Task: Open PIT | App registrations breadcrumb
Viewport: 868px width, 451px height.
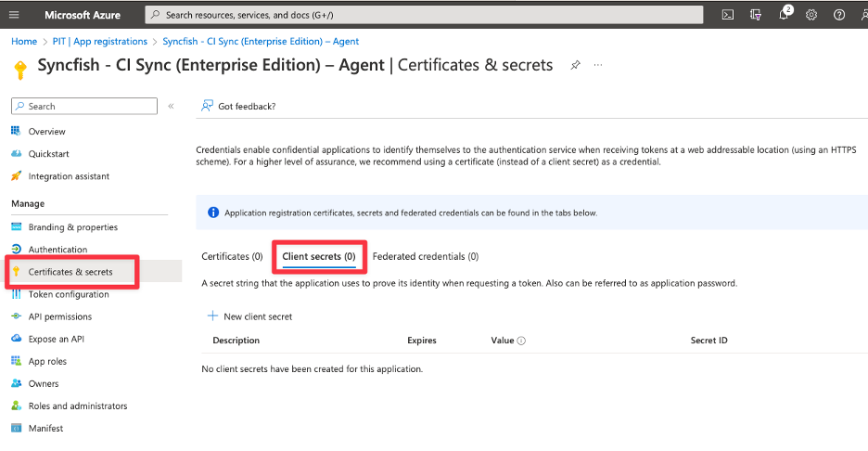Action: coord(99,42)
